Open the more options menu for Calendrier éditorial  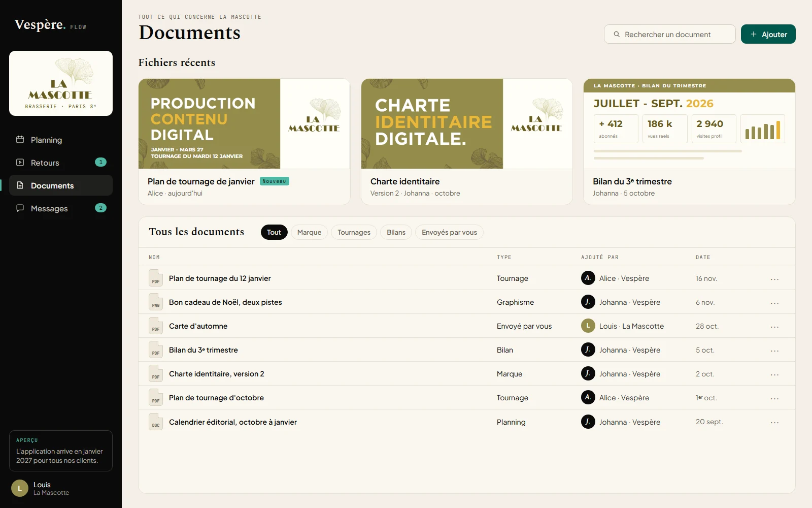pos(774,422)
